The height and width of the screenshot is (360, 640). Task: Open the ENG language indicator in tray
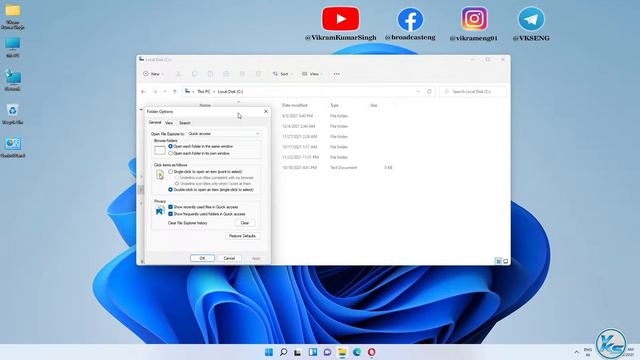click(x=588, y=352)
